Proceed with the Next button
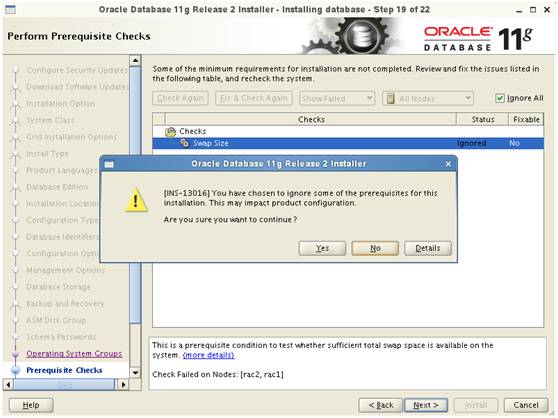The image size is (558, 418). (426, 405)
